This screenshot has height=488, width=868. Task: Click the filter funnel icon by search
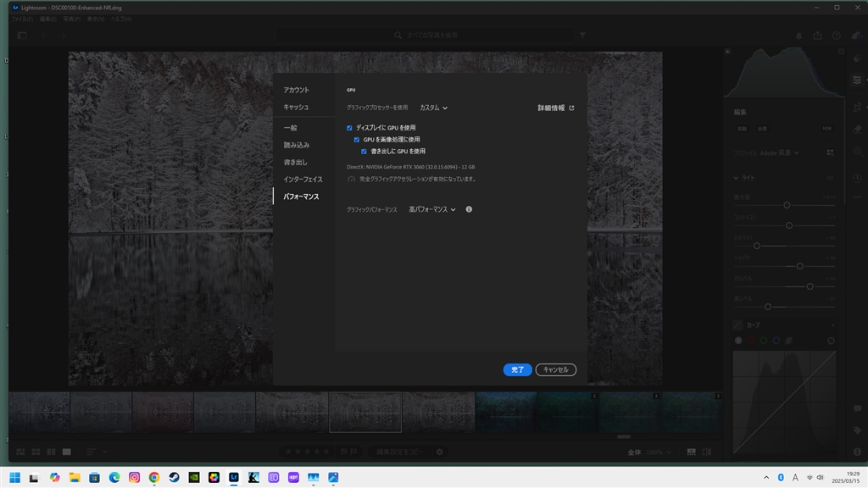point(583,36)
